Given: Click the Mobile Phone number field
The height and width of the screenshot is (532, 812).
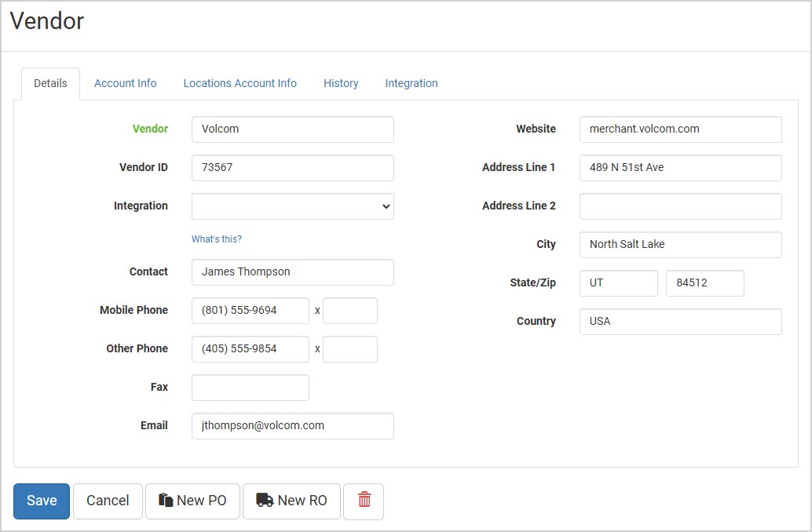Looking at the screenshot, I should click(x=251, y=311).
